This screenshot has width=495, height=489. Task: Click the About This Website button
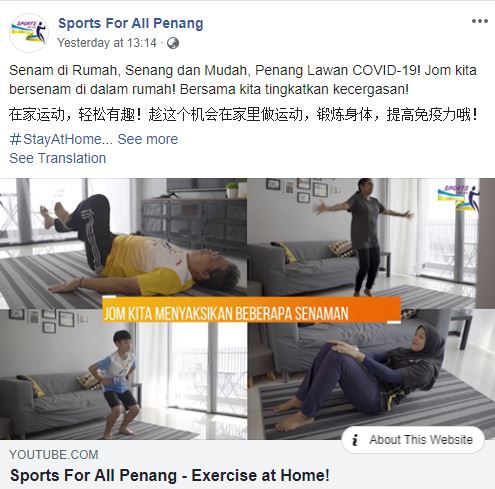click(x=413, y=440)
